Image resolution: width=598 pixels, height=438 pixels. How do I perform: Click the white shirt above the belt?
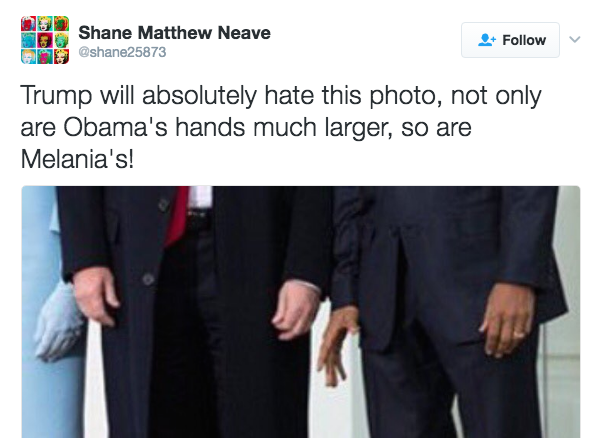click(200, 196)
